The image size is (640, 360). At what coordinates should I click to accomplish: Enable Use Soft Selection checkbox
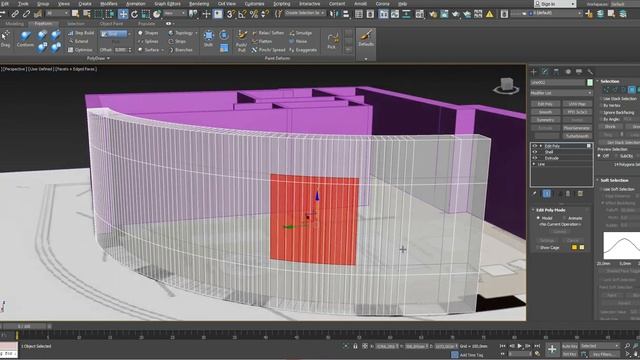tap(602, 189)
